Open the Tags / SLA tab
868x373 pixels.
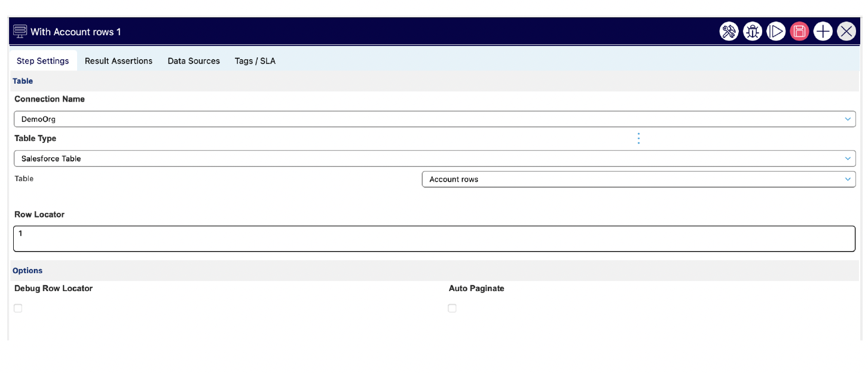[255, 61]
